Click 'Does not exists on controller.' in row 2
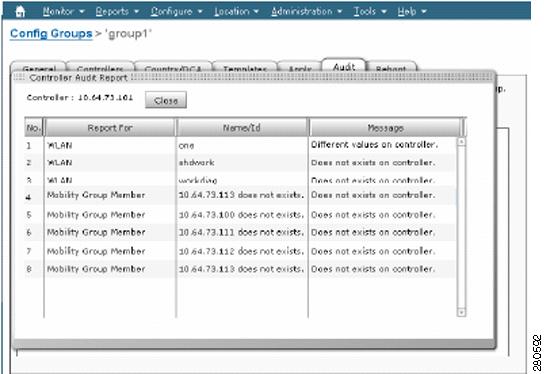The width and height of the screenshot is (544, 374). (373, 162)
